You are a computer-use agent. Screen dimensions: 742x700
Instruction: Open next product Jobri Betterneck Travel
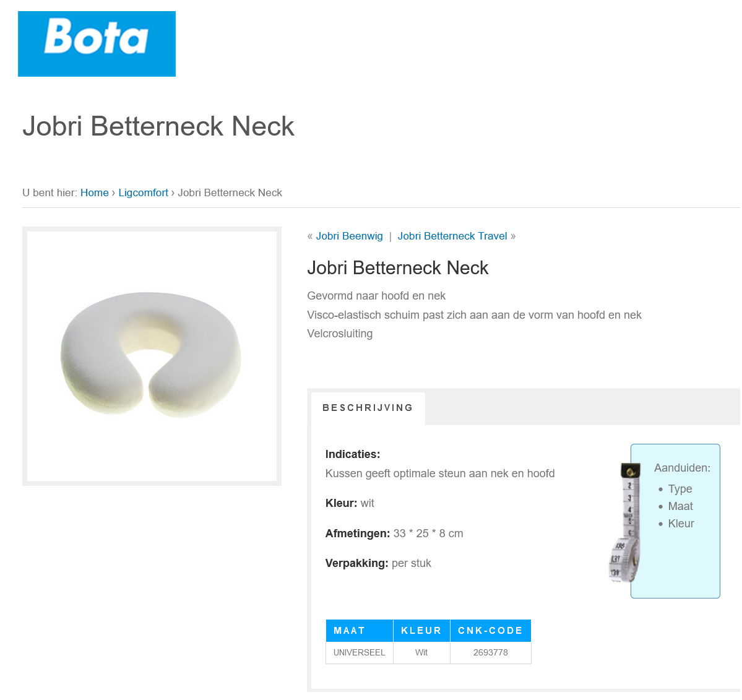pyautogui.click(x=452, y=236)
